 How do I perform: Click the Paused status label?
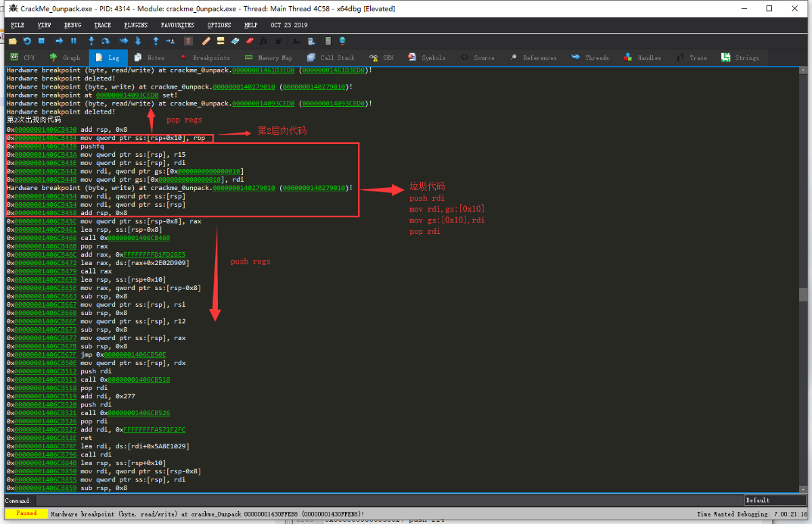pyautogui.click(x=26, y=514)
